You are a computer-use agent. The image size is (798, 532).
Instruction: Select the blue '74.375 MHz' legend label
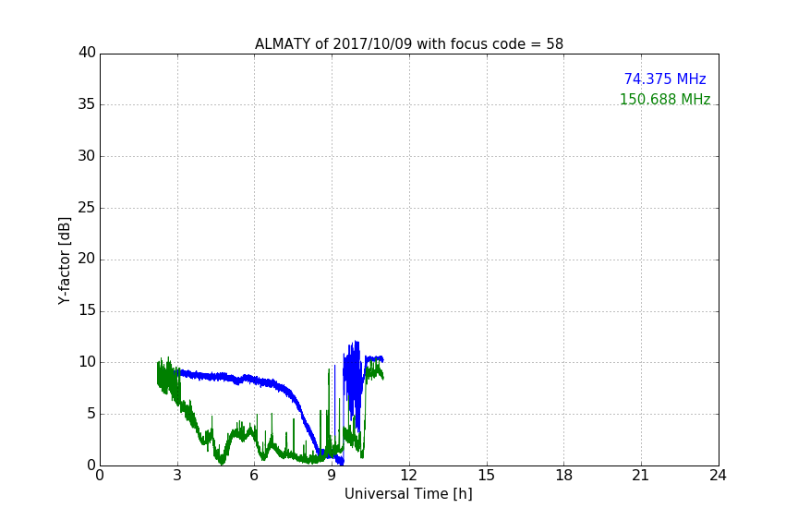[x=665, y=79]
